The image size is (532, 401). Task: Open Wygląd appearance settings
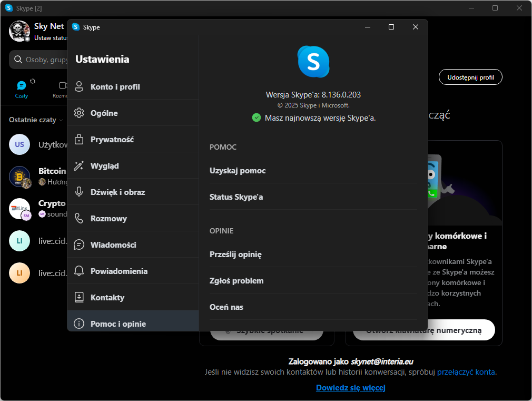pos(133,165)
